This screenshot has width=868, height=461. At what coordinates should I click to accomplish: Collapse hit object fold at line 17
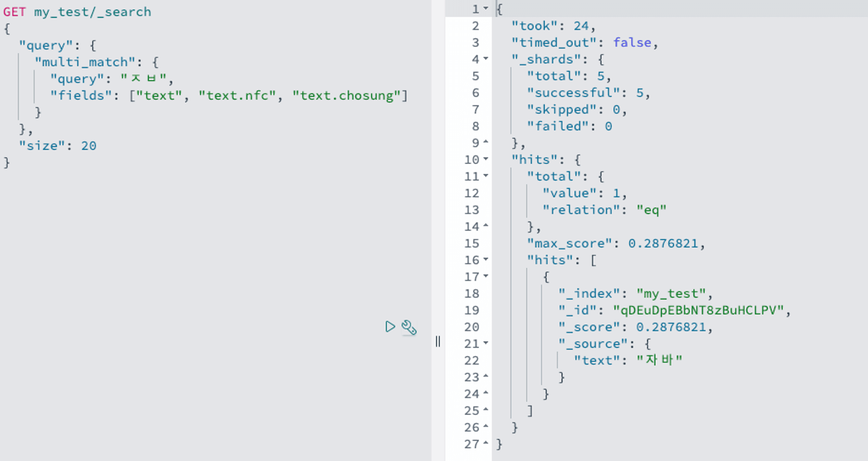coord(486,276)
